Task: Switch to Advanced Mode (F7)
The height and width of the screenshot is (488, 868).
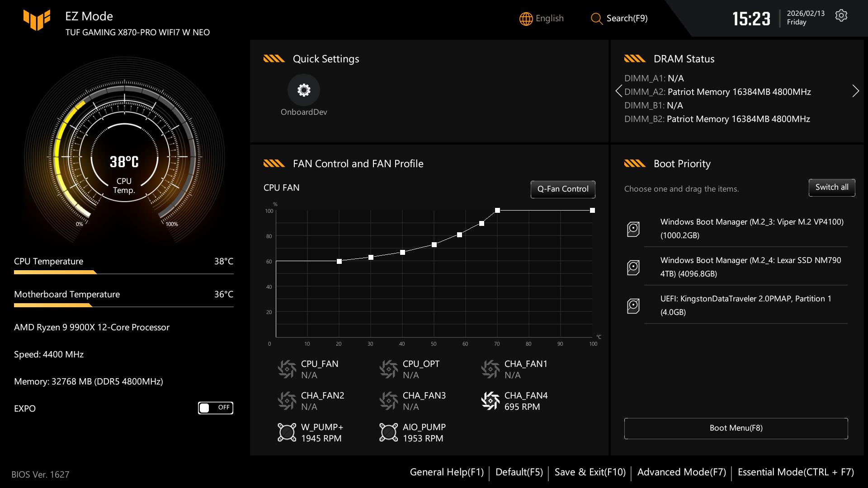Action: (681, 472)
